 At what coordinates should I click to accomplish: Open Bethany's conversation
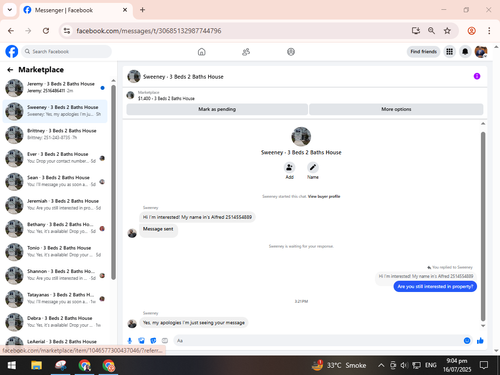[55, 228]
